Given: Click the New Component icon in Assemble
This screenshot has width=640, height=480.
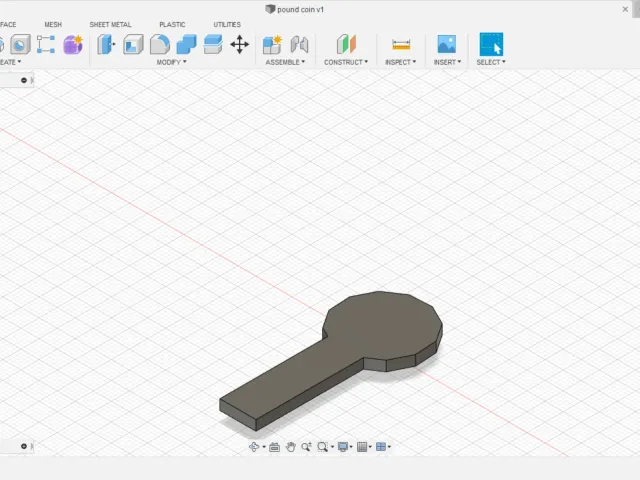Looking at the screenshot, I should click(272, 44).
